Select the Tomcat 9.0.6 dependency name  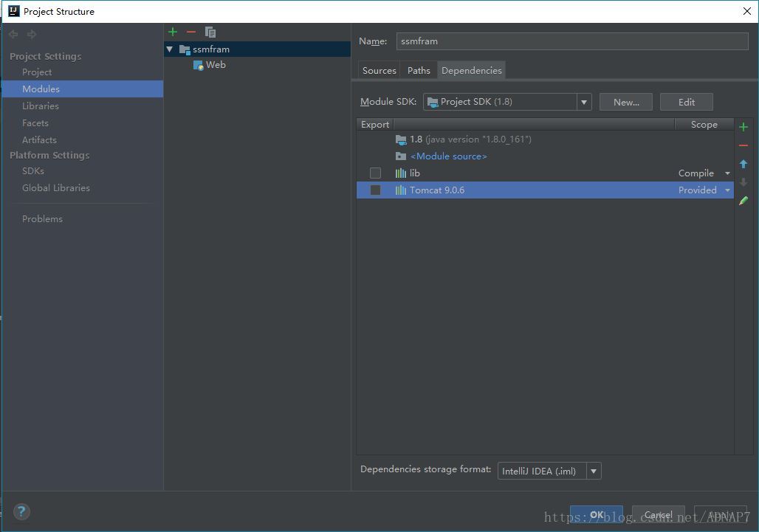click(437, 190)
